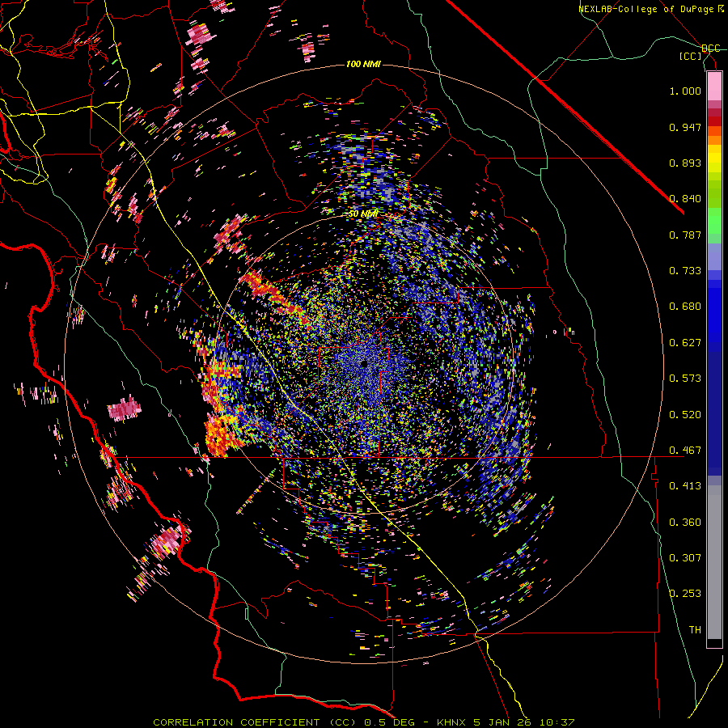Select the 0.733 scale value
This screenshot has height=728, width=728.
coord(685,271)
